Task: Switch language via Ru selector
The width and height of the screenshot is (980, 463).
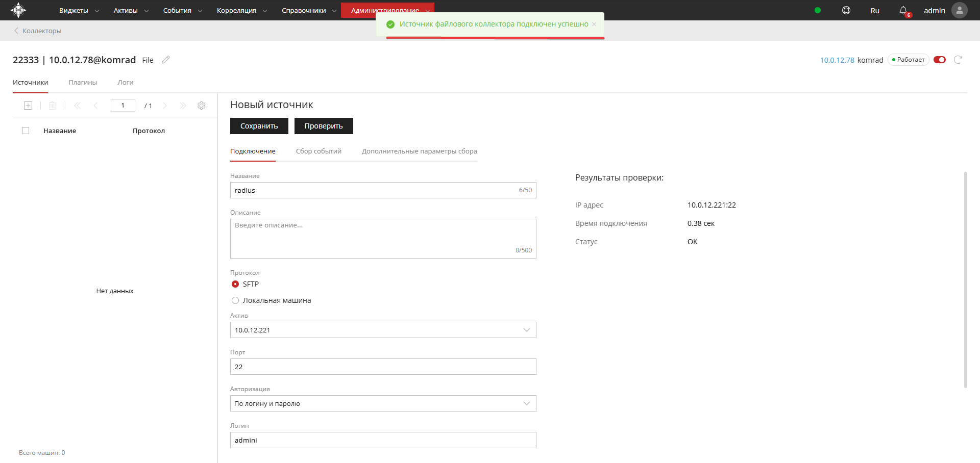Action: click(875, 10)
